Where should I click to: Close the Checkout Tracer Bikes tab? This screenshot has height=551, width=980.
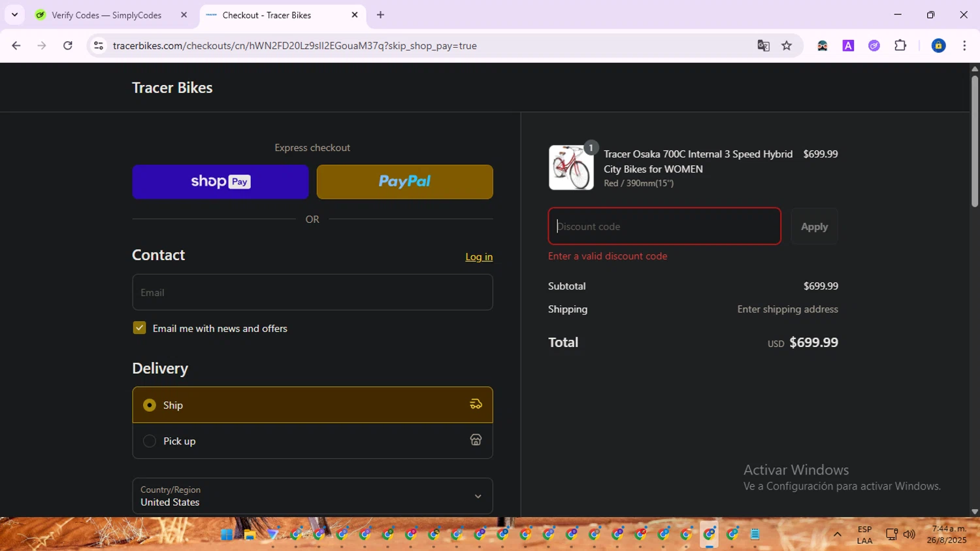click(x=355, y=14)
